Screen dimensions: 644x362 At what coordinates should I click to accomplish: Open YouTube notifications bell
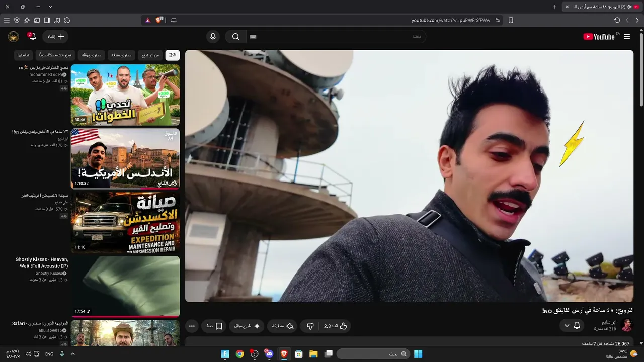(x=32, y=37)
